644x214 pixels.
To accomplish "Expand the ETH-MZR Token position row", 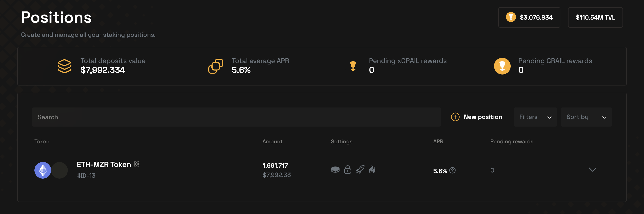I will (x=592, y=170).
